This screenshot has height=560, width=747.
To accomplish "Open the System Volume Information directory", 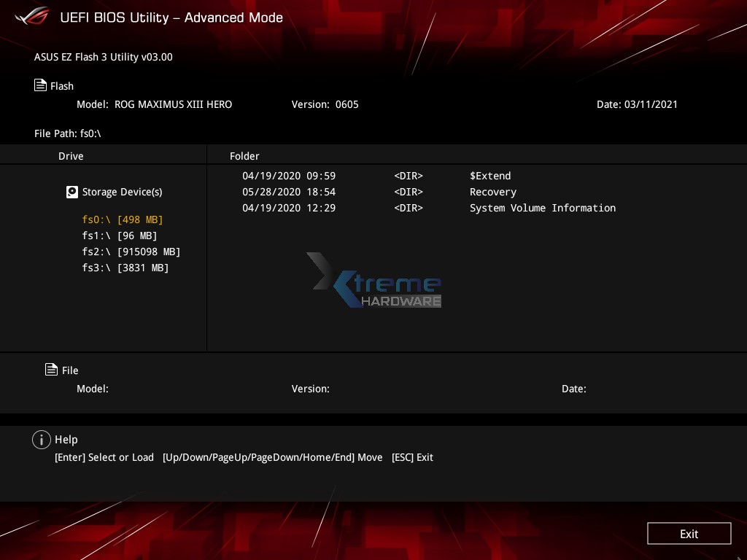I will pos(542,208).
